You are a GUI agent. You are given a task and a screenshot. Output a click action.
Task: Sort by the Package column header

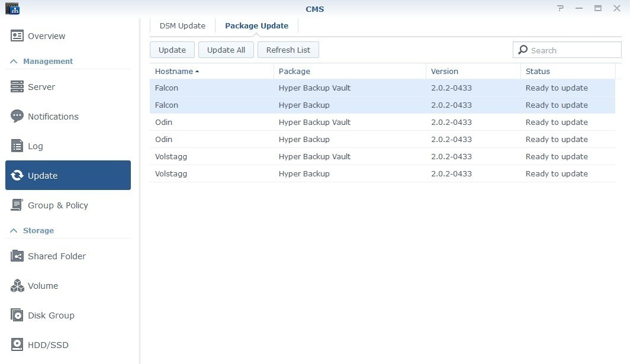[x=349, y=71]
